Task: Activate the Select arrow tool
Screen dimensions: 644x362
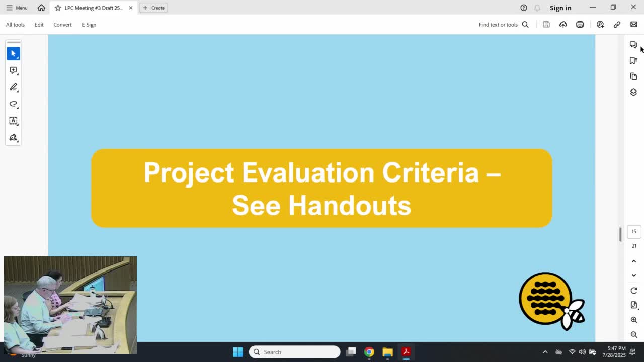Action: [13, 53]
